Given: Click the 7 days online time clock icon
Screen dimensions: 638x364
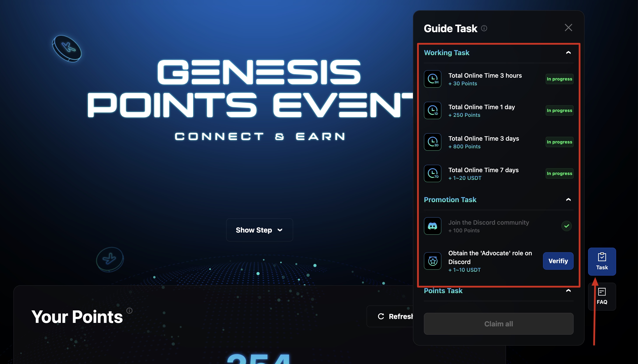Looking at the screenshot, I should [x=433, y=173].
